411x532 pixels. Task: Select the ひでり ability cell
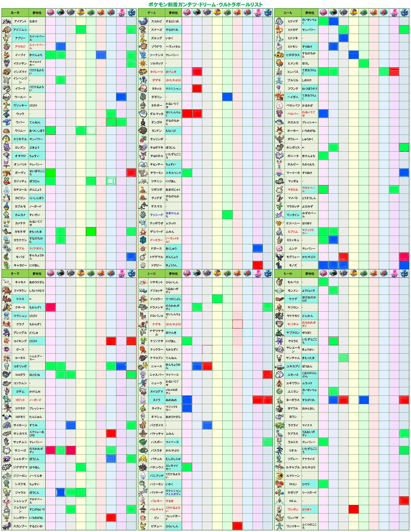[x=310, y=484]
